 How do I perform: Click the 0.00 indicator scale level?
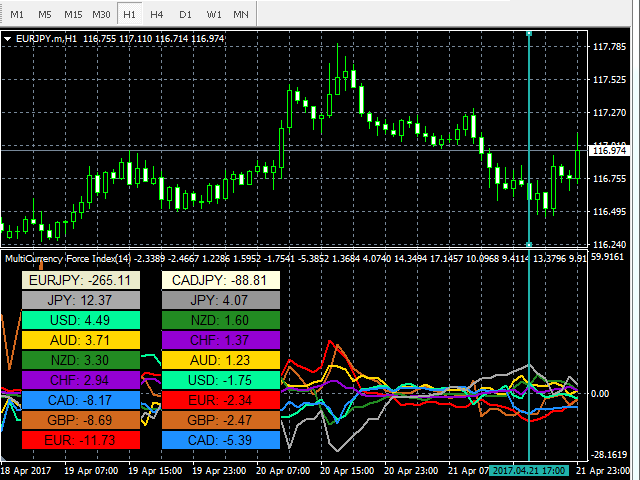[x=600, y=393]
